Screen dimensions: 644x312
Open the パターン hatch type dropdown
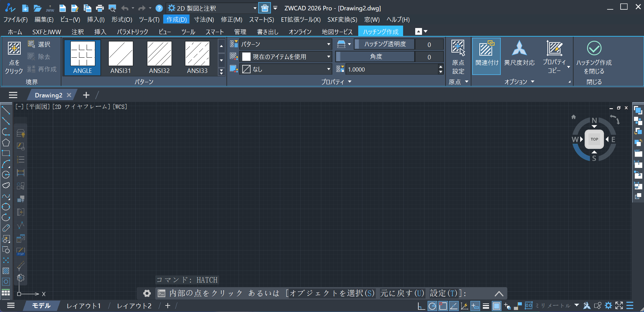pyautogui.click(x=286, y=44)
